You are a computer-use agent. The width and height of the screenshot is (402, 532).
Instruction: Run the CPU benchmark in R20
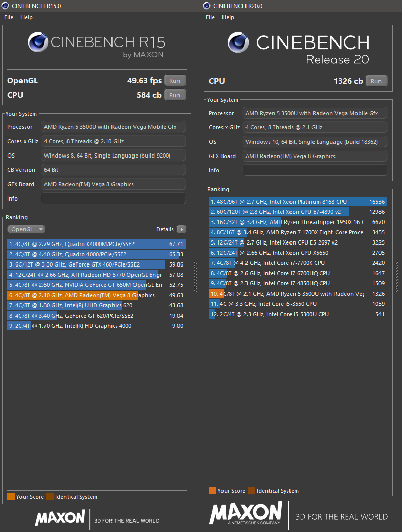tap(376, 81)
